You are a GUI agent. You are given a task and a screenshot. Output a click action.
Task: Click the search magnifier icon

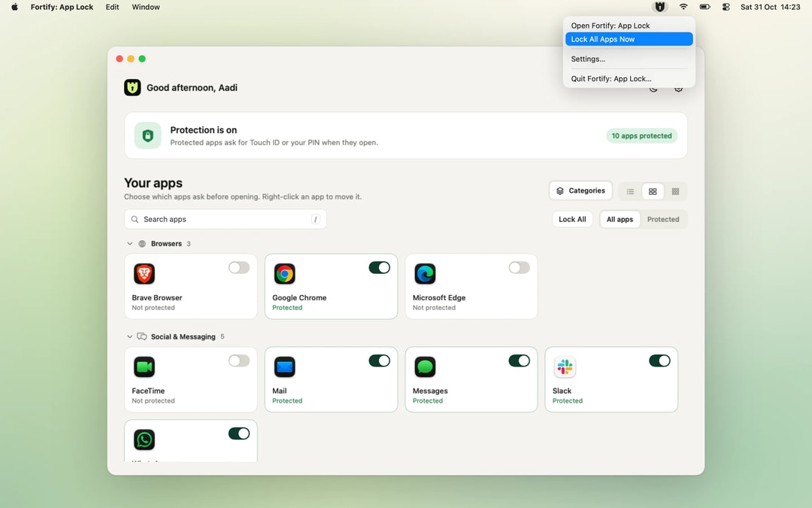click(x=135, y=219)
